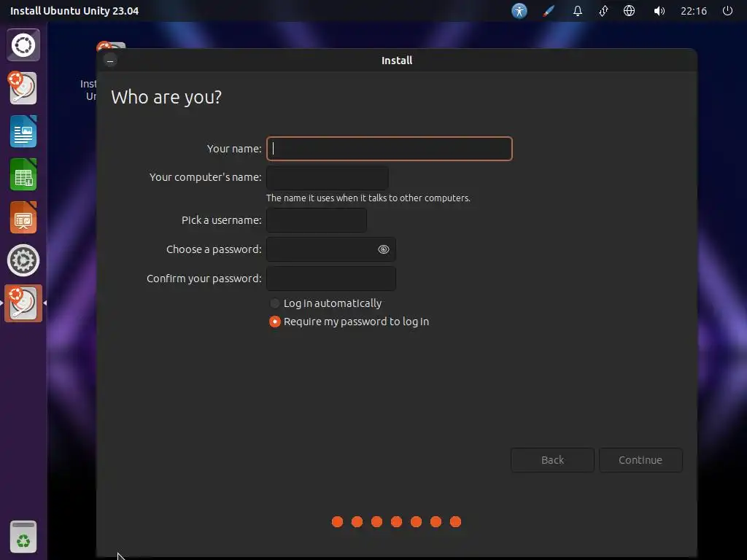Click the Install window title bar
This screenshot has width=747, height=560.
[x=396, y=61]
